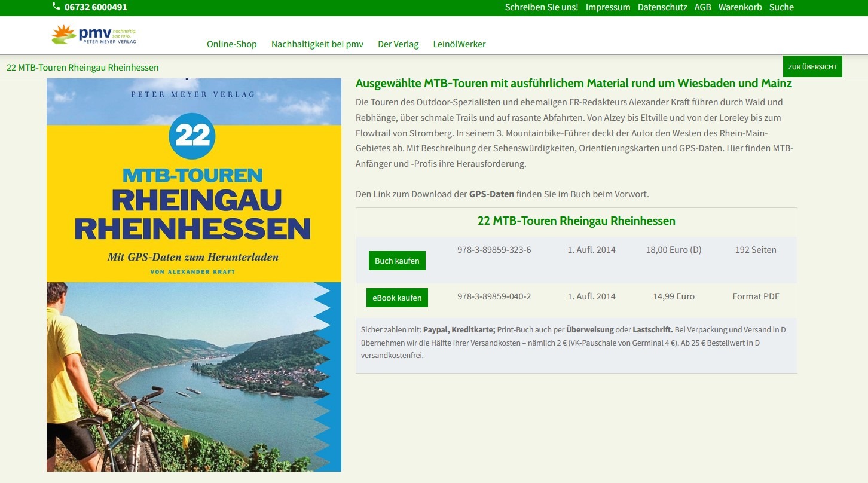Screen dimensions: 868x483
Task: Open the Datenschutz page
Action: click(x=662, y=7)
